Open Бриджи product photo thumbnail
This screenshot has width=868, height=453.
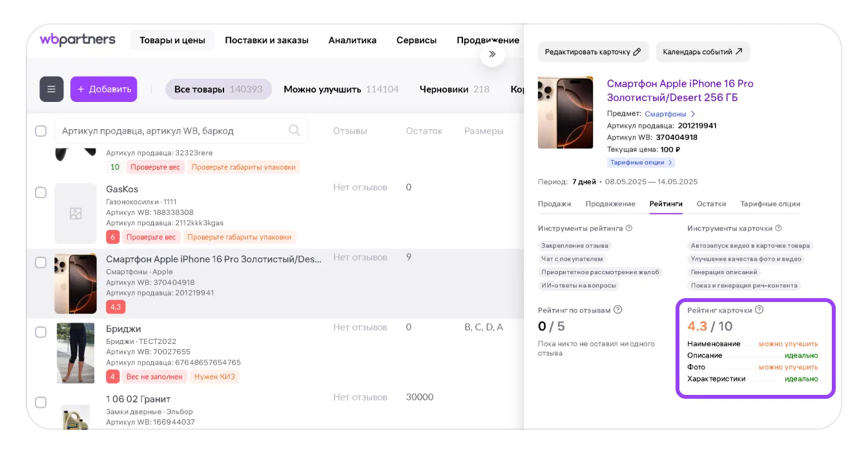click(76, 353)
